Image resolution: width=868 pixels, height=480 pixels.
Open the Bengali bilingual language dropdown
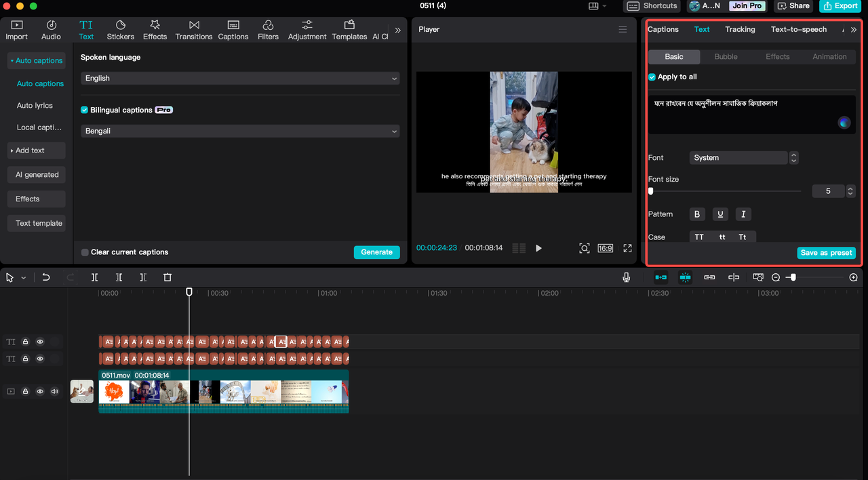coord(240,131)
